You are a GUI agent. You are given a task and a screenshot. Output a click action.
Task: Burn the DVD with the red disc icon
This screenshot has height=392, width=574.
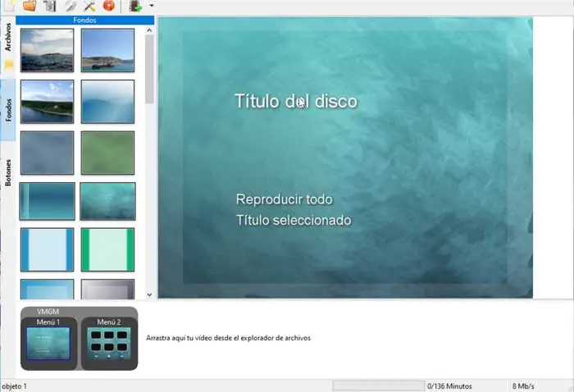coord(109,5)
